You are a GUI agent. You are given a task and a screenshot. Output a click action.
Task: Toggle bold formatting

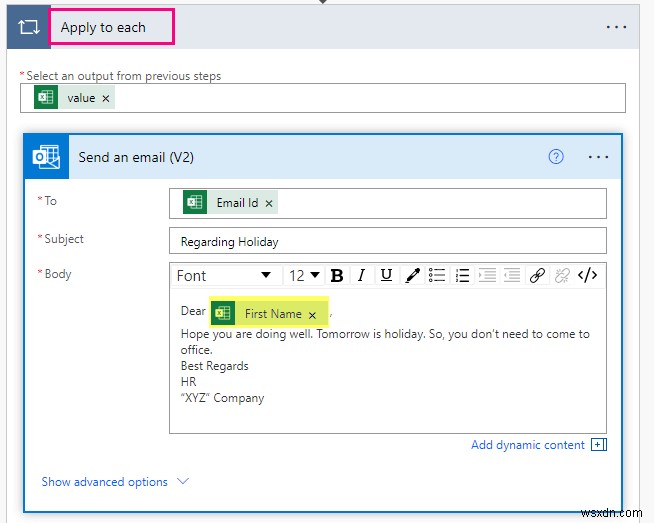pyautogui.click(x=337, y=276)
